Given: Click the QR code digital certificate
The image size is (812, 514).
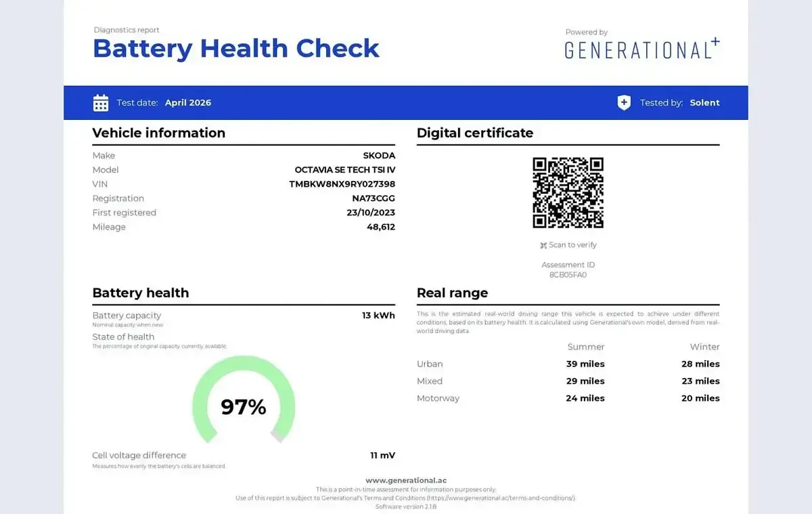Looking at the screenshot, I should (x=568, y=192).
